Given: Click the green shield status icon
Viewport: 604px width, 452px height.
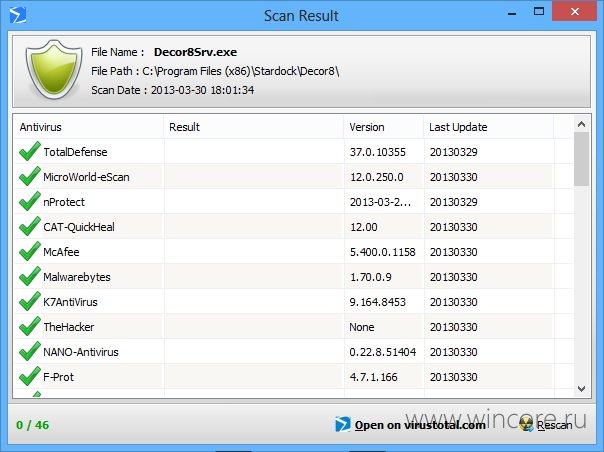Looking at the screenshot, I should click(54, 69).
